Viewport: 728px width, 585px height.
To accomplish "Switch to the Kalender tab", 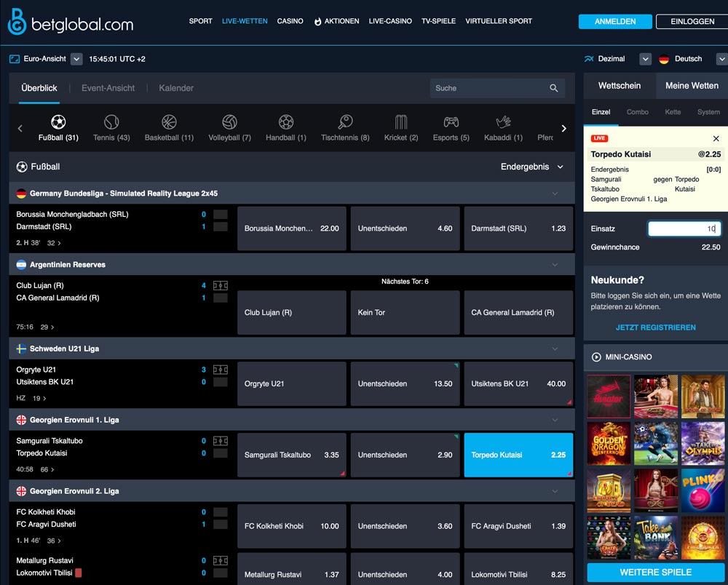I will (x=176, y=88).
